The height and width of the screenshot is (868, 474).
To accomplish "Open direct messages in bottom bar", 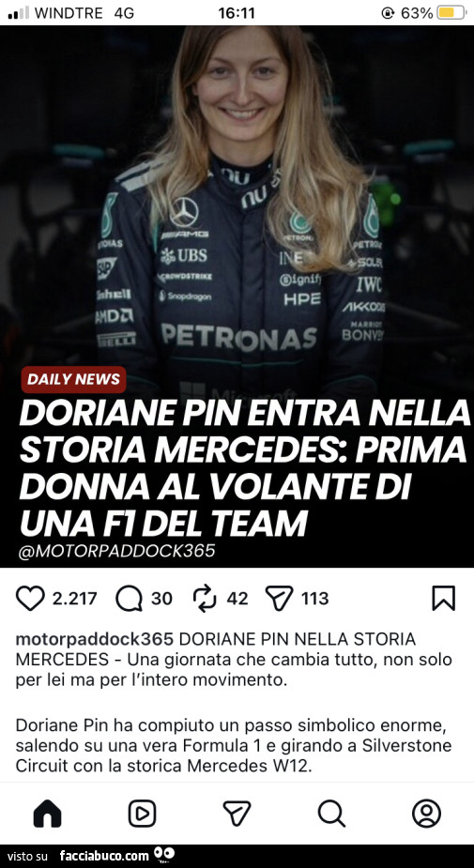I will point(237,814).
